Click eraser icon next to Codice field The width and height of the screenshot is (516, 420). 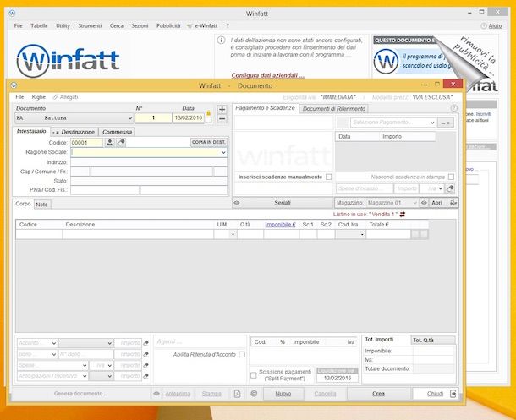pos(121,142)
